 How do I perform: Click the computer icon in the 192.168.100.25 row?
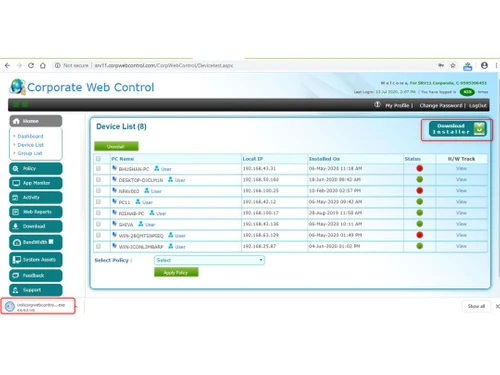pos(115,191)
